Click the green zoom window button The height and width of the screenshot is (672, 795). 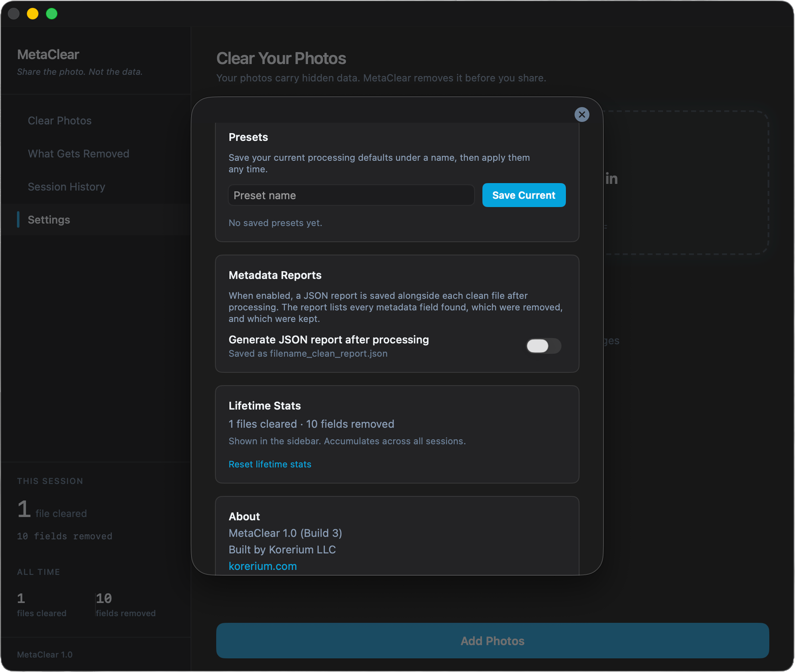point(52,14)
